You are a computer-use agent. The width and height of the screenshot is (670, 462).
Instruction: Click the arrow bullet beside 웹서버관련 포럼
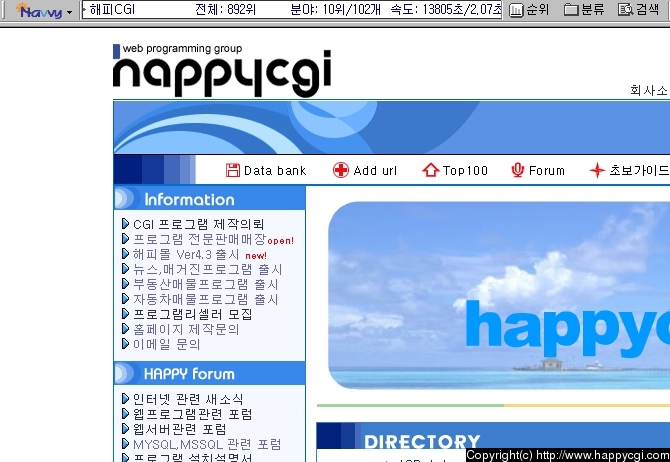tap(125, 428)
